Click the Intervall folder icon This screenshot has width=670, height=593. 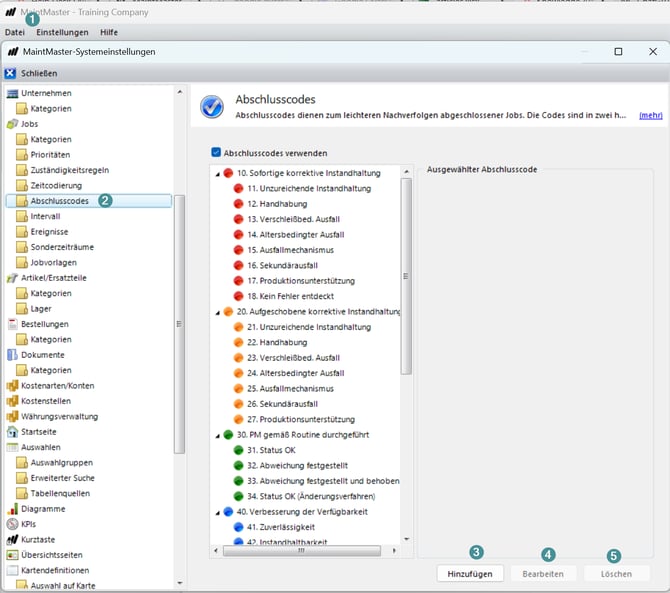click(x=22, y=216)
